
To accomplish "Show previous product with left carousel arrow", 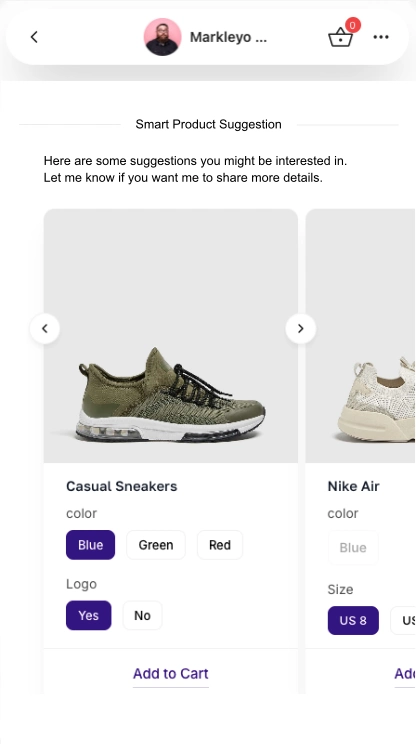I will [x=45, y=328].
